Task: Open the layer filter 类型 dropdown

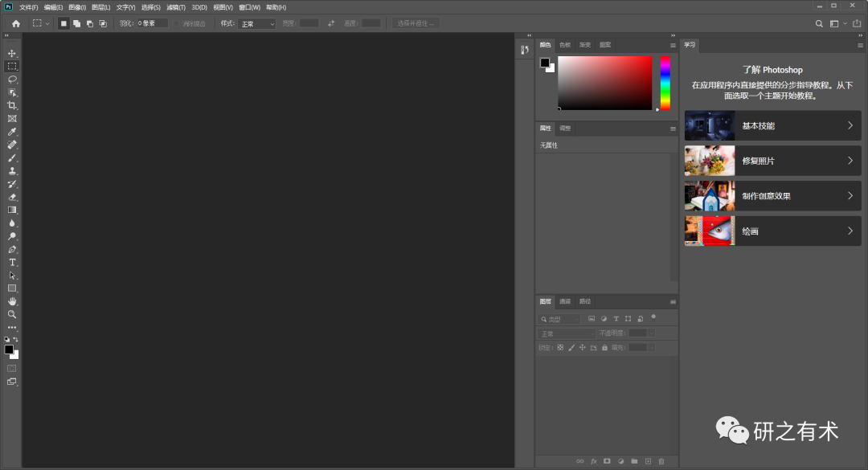Action: 559,319
